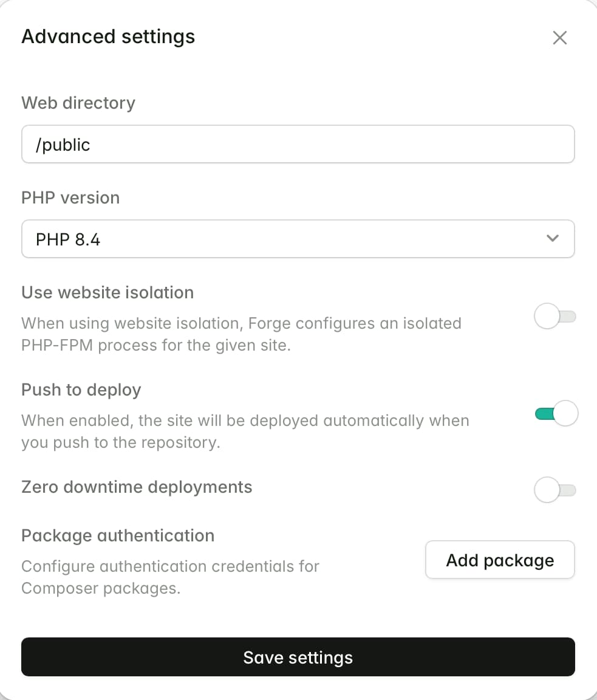This screenshot has height=700, width=597.
Task: Turn on Zero downtime deployments
Action: (554, 489)
